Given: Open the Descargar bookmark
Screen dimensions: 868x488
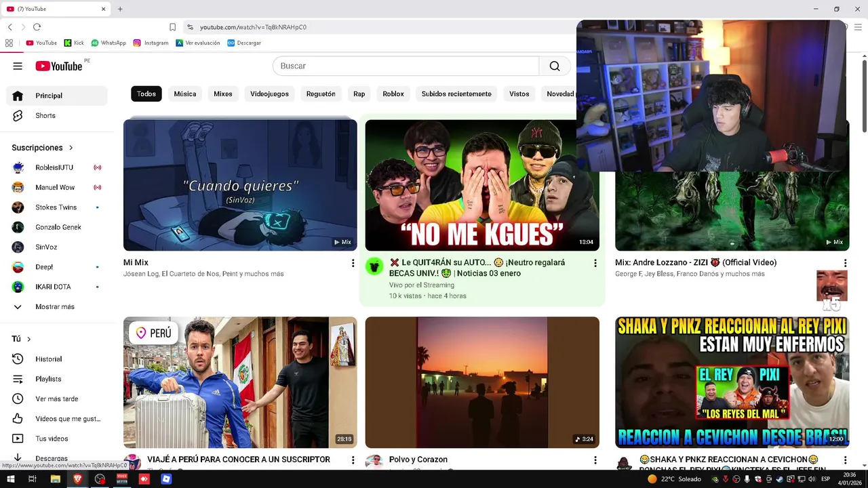Looking at the screenshot, I should click(244, 43).
